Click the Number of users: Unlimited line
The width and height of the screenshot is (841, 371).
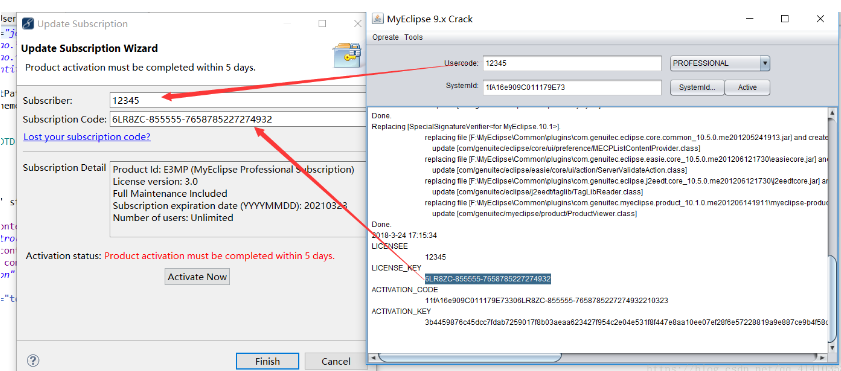173,218
